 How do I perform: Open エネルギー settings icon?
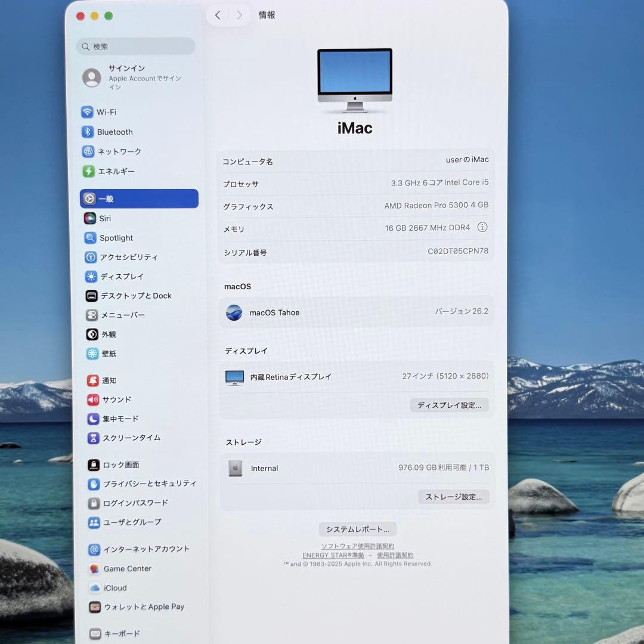point(89,171)
